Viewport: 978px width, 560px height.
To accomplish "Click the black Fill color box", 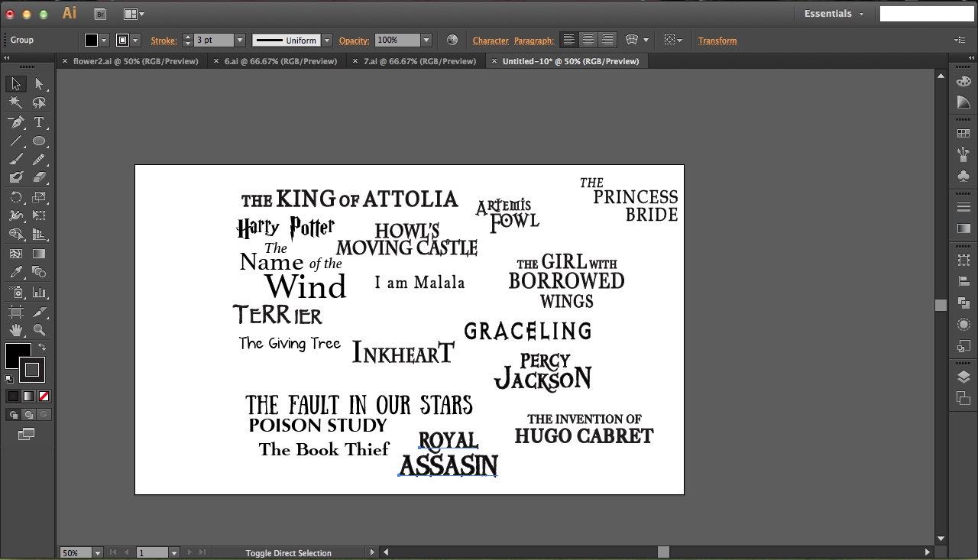I will tap(18, 355).
